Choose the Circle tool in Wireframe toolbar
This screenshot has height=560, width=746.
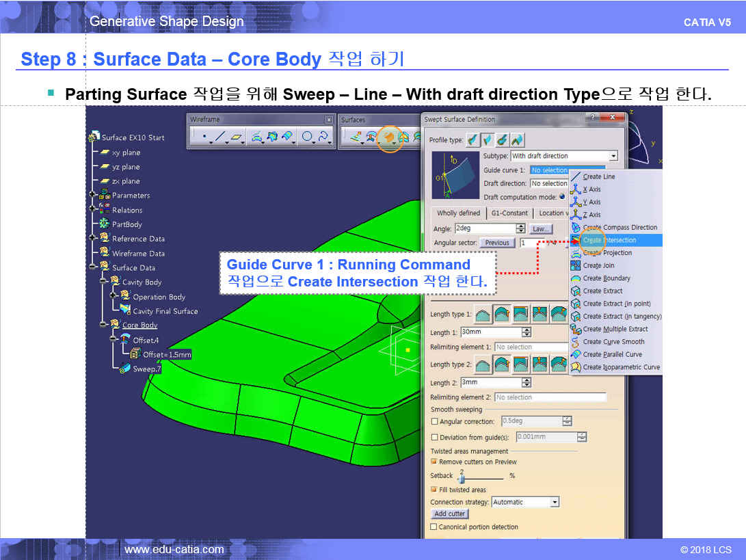tap(308, 137)
